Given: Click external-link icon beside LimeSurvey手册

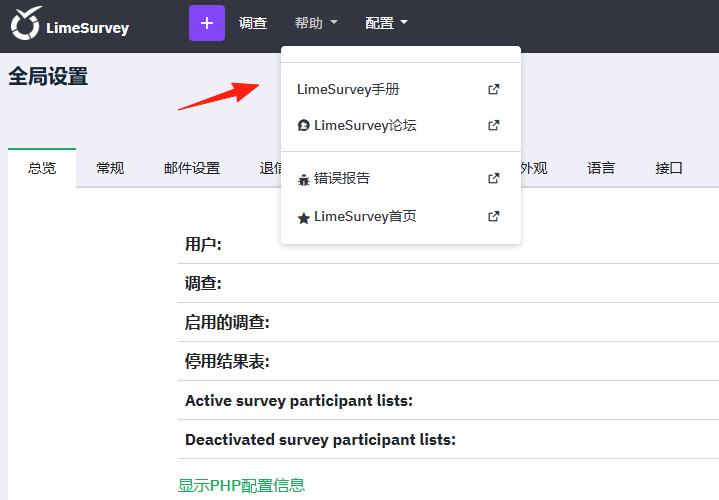Looking at the screenshot, I should (493, 89).
